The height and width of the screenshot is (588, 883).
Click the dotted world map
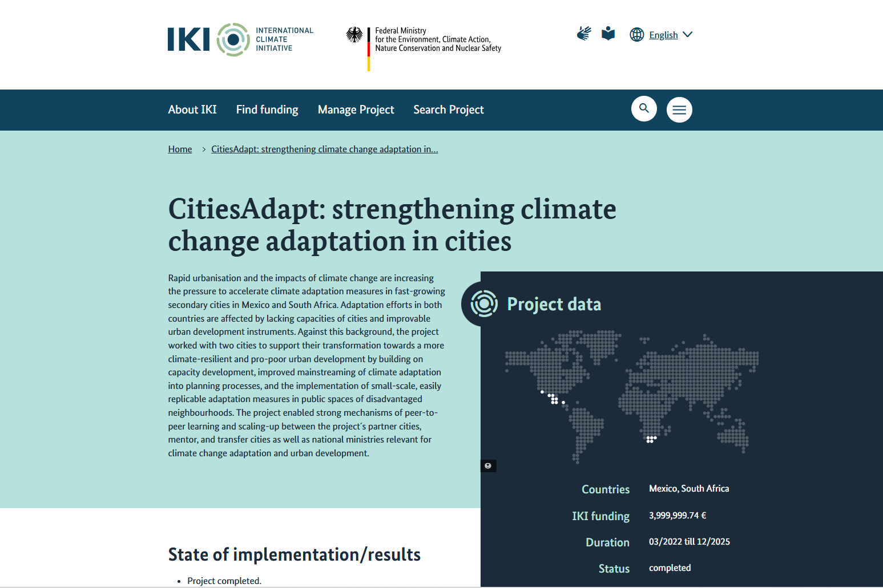pos(631,396)
